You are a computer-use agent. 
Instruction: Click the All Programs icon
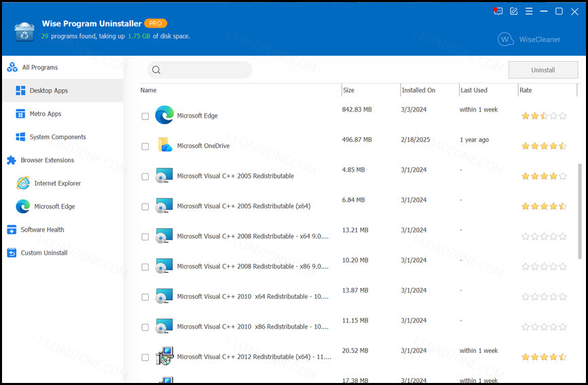[x=12, y=67]
